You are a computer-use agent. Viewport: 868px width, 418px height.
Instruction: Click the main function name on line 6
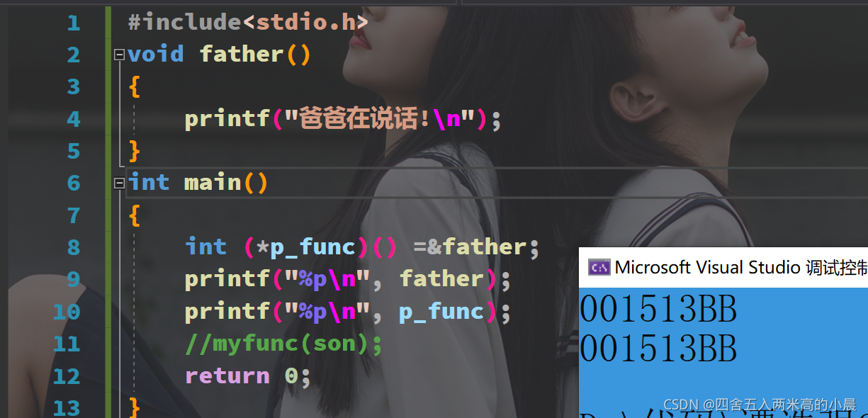click(213, 183)
